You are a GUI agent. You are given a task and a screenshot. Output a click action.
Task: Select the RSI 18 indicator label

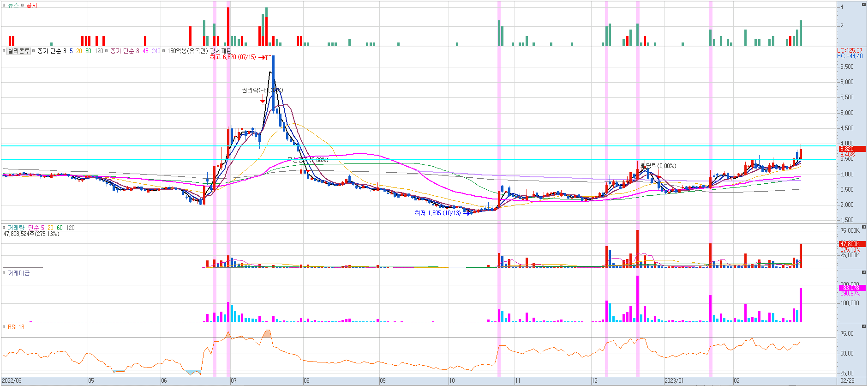click(16, 327)
